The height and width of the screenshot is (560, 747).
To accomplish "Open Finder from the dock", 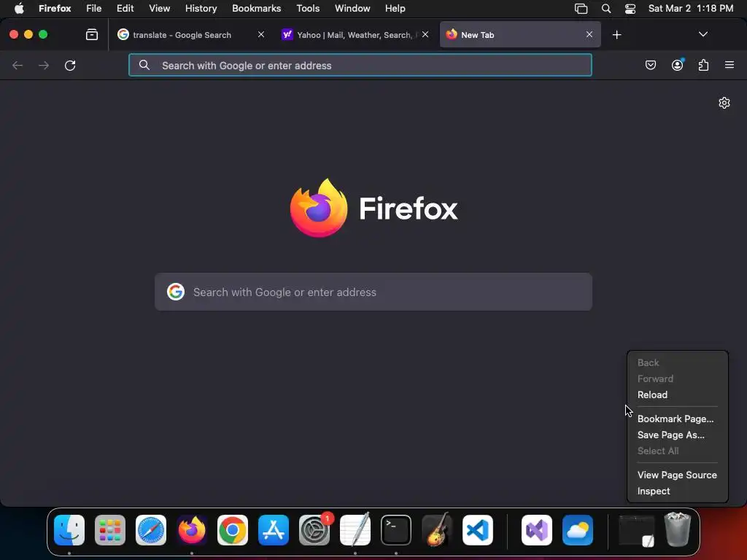I will [x=69, y=530].
